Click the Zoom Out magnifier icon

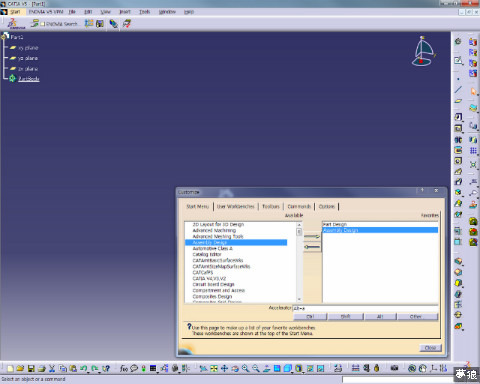coord(256,368)
